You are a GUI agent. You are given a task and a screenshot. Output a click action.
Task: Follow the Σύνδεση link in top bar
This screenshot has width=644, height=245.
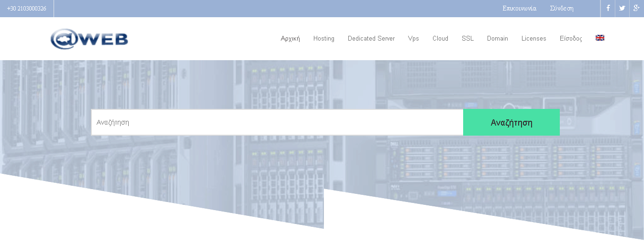(562, 9)
